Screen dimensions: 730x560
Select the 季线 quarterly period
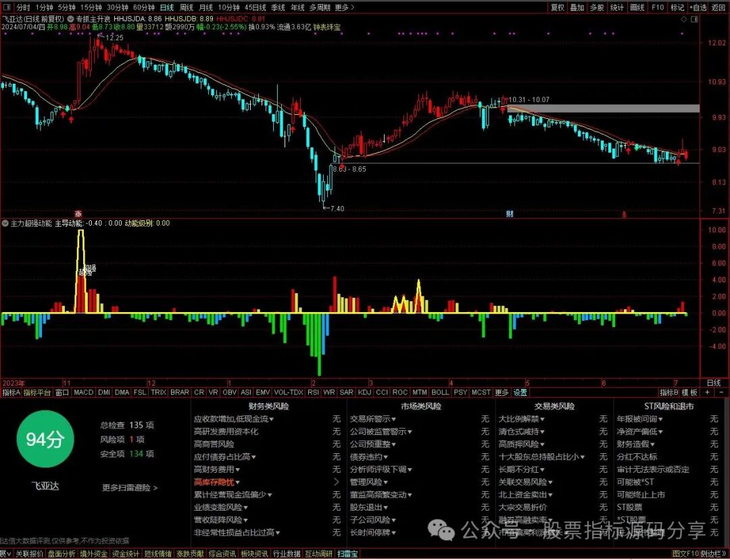[x=278, y=7]
